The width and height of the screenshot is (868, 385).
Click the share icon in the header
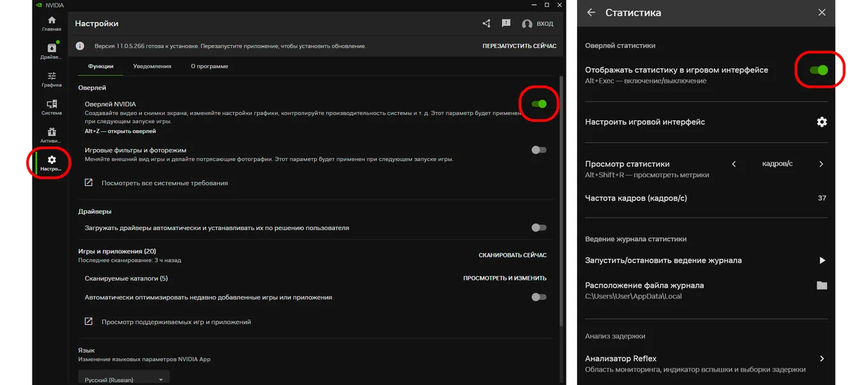click(486, 24)
